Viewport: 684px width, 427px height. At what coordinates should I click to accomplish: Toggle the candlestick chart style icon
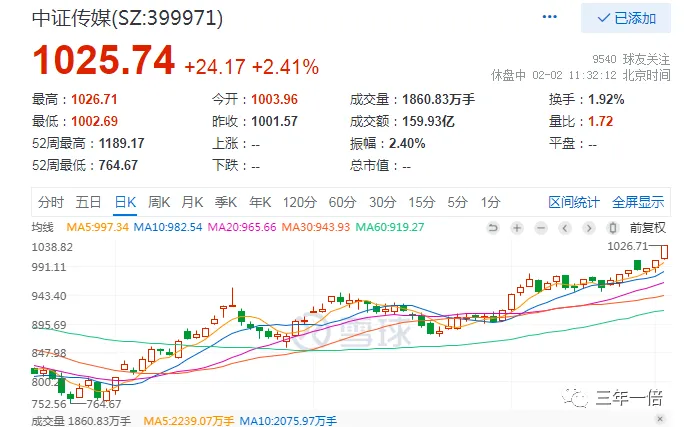612,228
